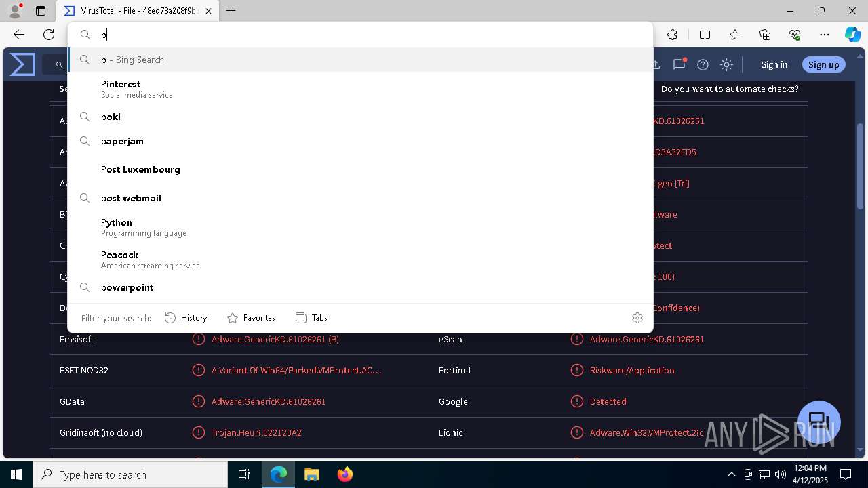Click the VirusTotal sigma logo
The width and height of the screenshot is (868, 488).
click(x=22, y=64)
